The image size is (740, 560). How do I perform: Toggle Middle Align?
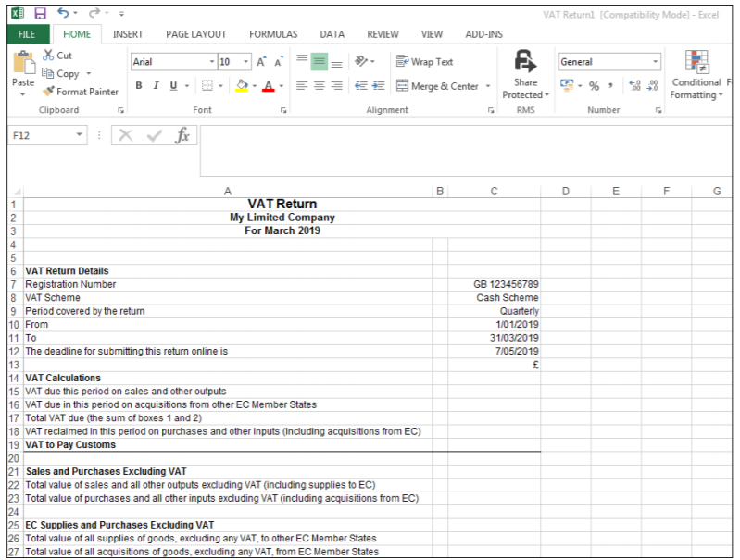coord(320,61)
